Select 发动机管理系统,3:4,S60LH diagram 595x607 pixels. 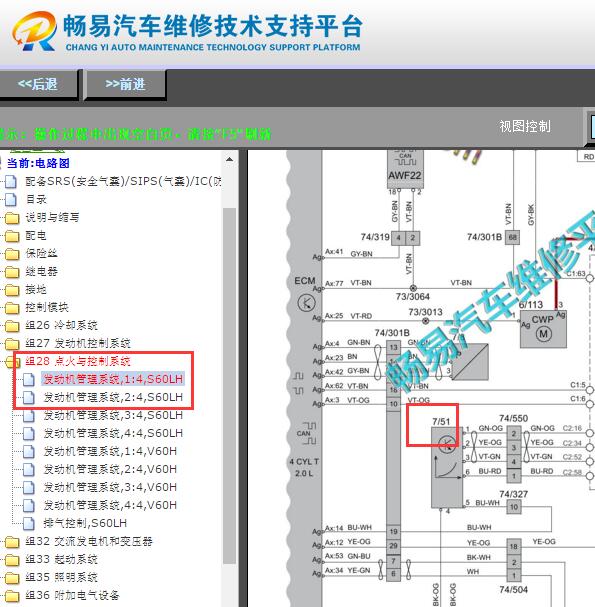(113, 415)
